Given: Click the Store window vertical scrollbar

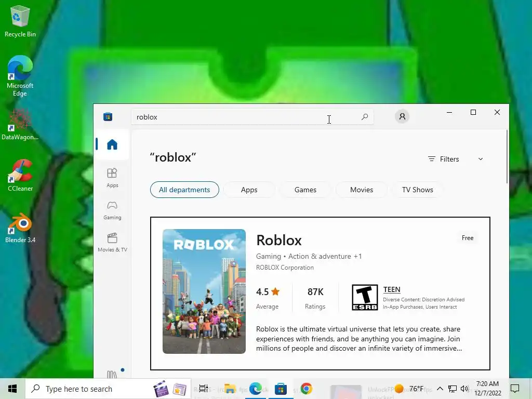Looking at the screenshot, I should [507, 157].
